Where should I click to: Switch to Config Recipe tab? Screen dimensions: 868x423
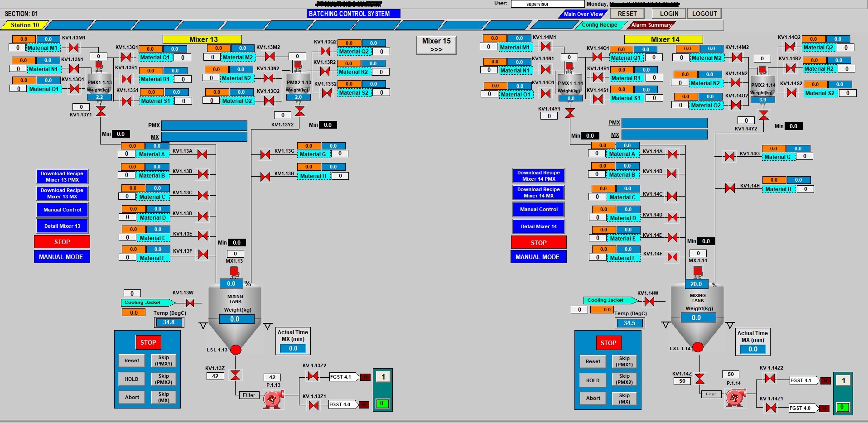coord(599,25)
